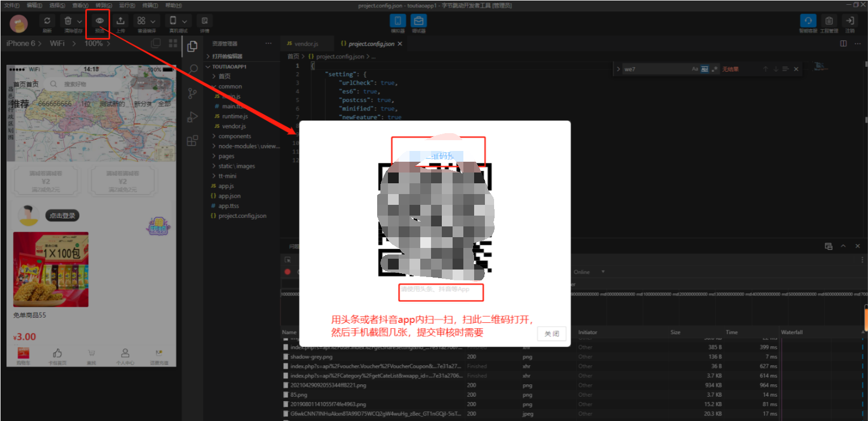Open the 文件(F) menu
This screenshot has height=421, width=868.
point(12,5)
